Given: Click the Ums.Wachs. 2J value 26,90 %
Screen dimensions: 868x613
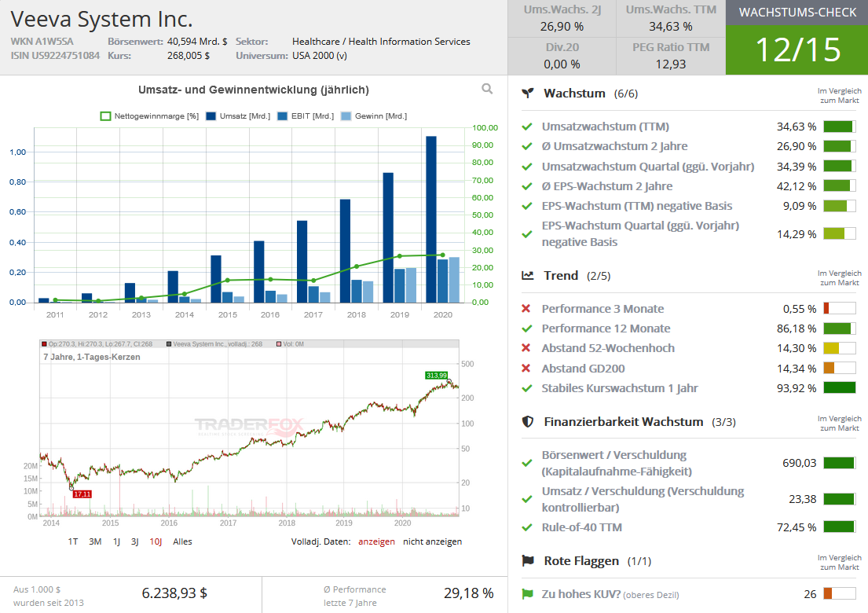Looking at the screenshot, I should click(x=562, y=27).
